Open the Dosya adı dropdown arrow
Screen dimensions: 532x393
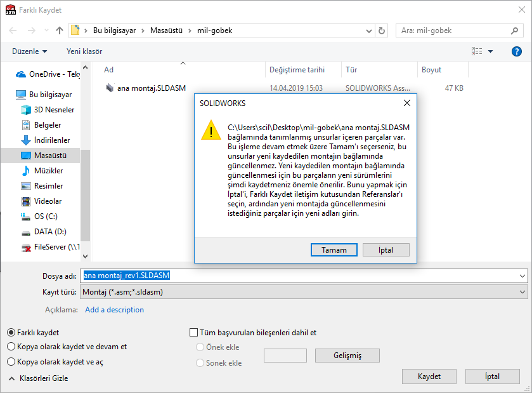coord(522,276)
